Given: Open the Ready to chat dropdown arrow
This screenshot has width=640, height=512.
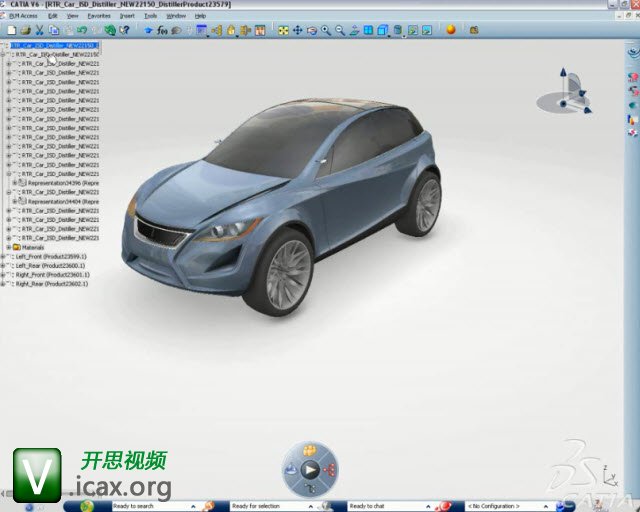Looking at the screenshot, I should [428, 506].
